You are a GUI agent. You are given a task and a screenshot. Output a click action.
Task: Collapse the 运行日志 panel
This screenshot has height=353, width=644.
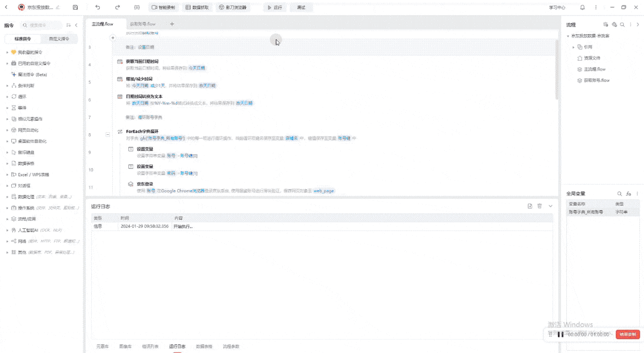[x=550, y=206]
